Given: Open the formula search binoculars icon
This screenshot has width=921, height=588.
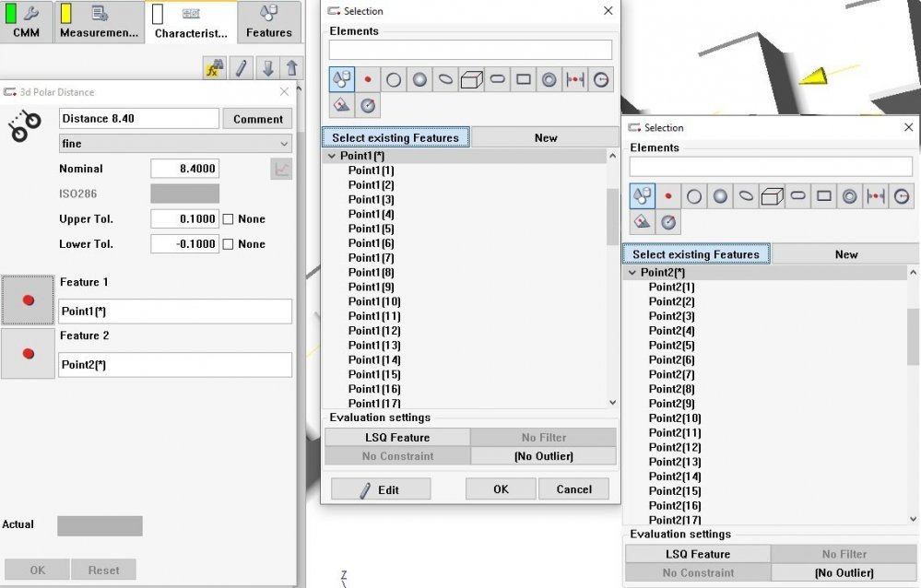Looking at the screenshot, I should pyautogui.click(x=214, y=68).
